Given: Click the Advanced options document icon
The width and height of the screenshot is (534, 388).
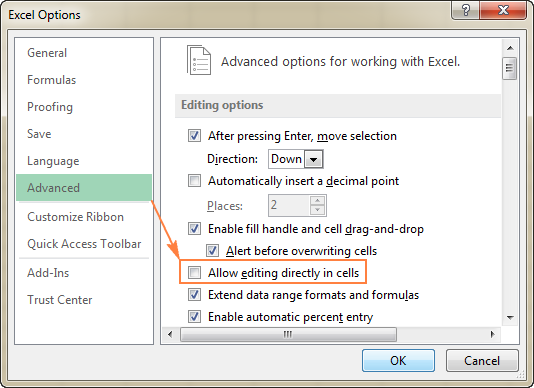Looking at the screenshot, I should [199, 60].
